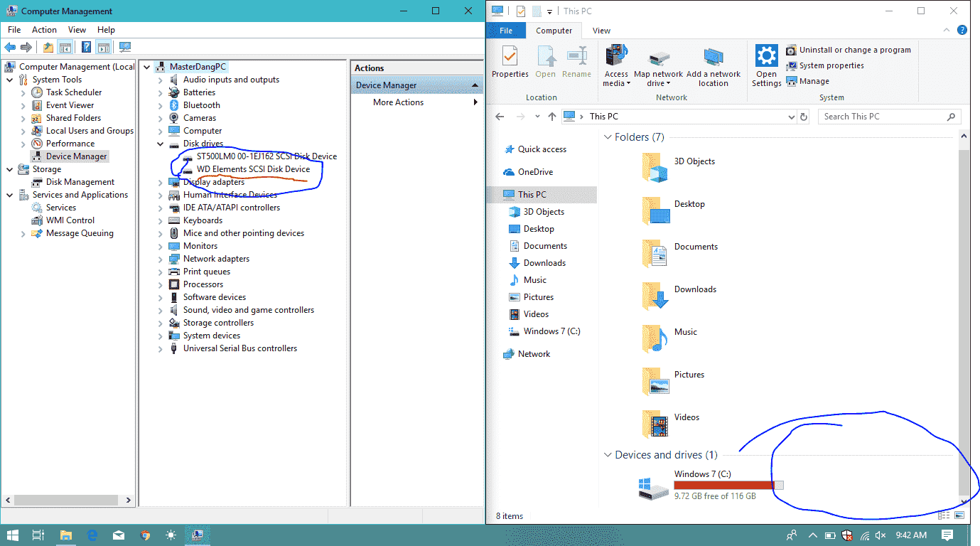Collapse the Disk drives category

click(x=161, y=144)
